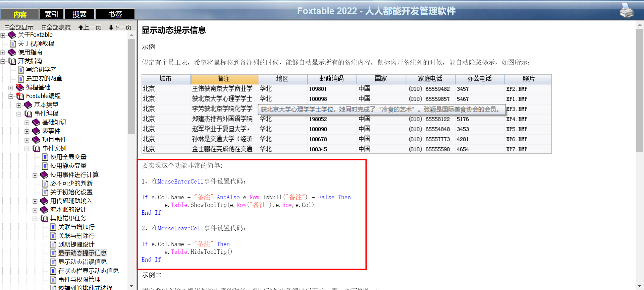Open the MouseEnterCell link
Viewport: 644px width, 290px height.
(180, 182)
